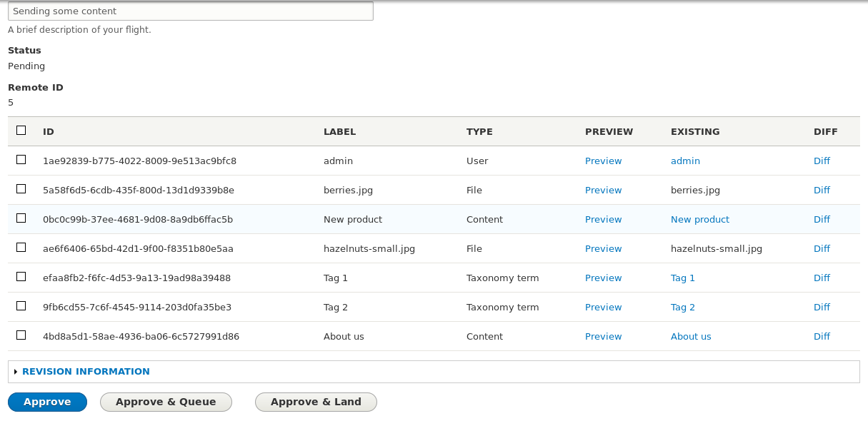Screen dimensions: 868x421
Task: View Diff for berries.jpg
Action: (x=822, y=191)
